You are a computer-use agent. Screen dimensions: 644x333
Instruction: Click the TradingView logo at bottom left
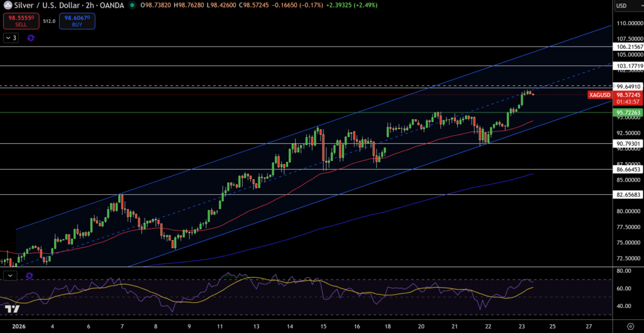click(x=11, y=309)
